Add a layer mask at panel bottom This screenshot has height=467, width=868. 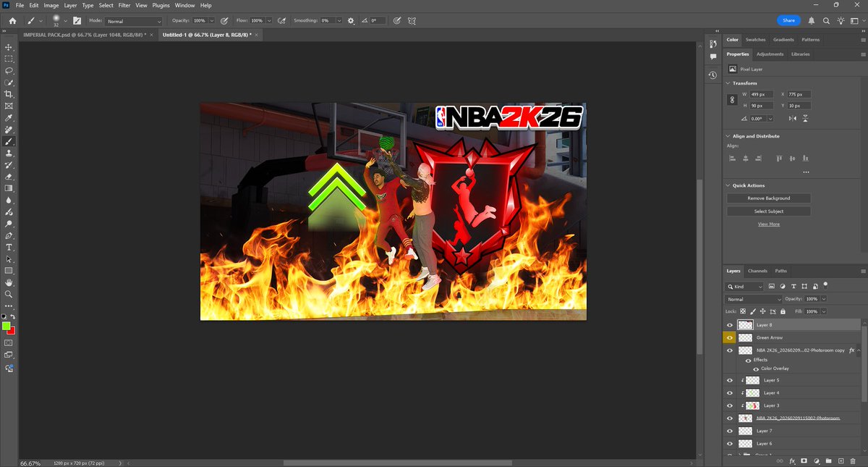point(804,460)
